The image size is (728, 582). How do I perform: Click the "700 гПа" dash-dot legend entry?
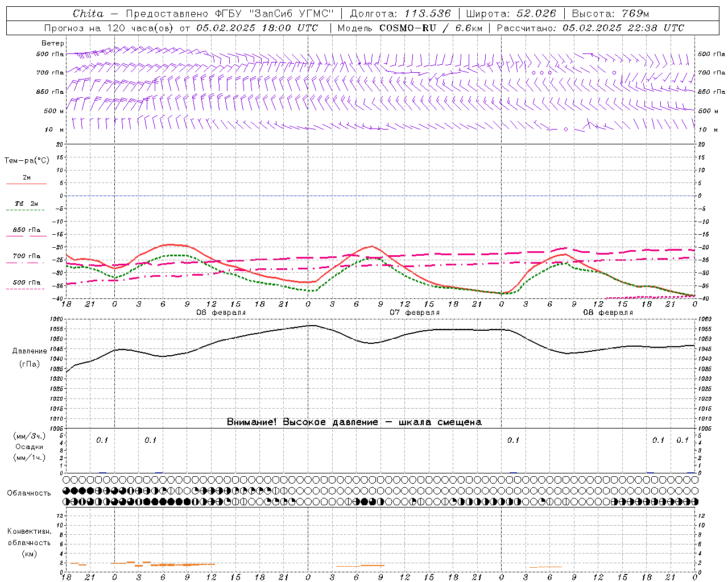26,256
